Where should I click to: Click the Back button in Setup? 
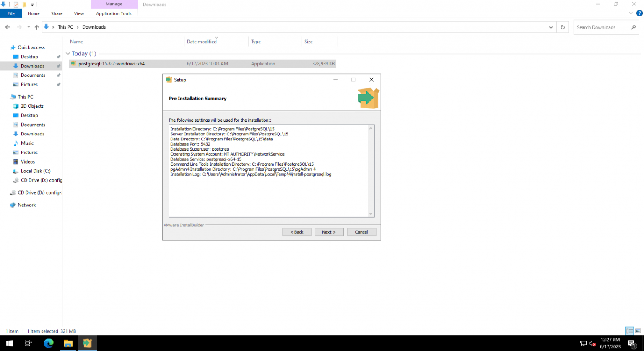pos(297,232)
